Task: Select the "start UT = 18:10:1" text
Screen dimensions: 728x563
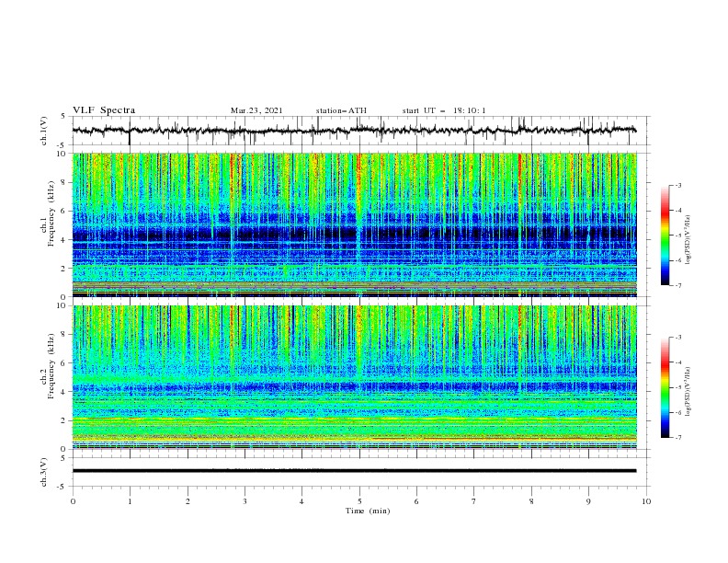Action: [444, 110]
